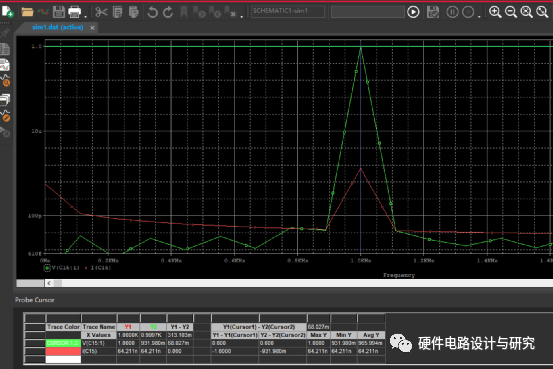
Task: Click the green CURSOR 1,2 color cell
Action: coord(63,343)
